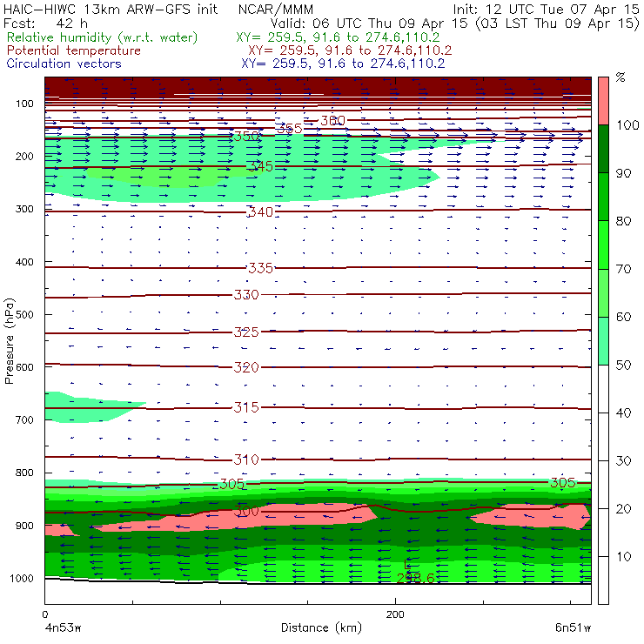Click the 315 contour label

click(x=246, y=407)
